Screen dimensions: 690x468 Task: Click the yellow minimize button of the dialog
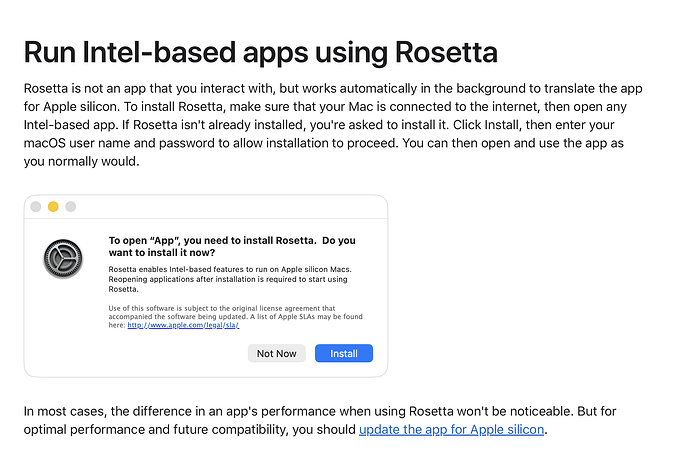pos(53,206)
